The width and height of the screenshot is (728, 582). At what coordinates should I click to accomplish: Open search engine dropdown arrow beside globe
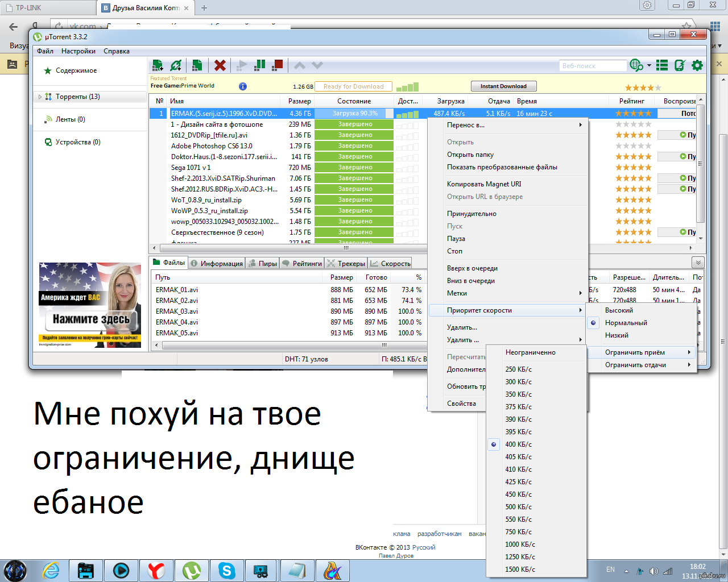coord(649,65)
